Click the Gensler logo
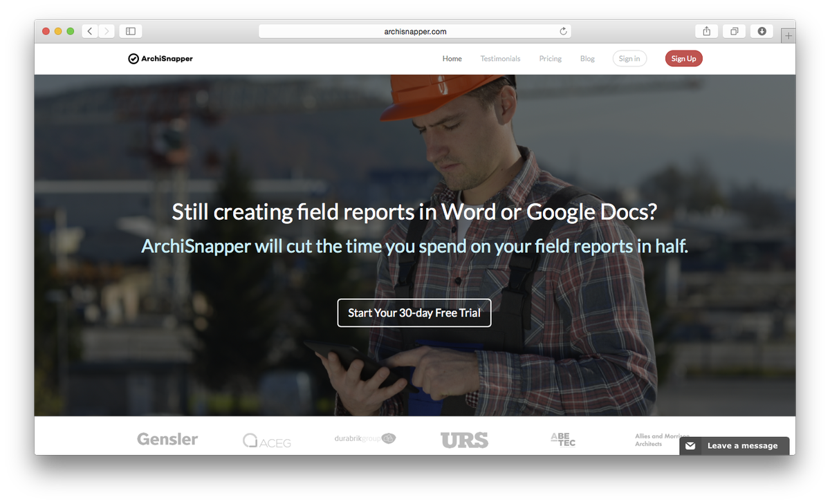Screen dimensions: 830x504 click(x=167, y=439)
